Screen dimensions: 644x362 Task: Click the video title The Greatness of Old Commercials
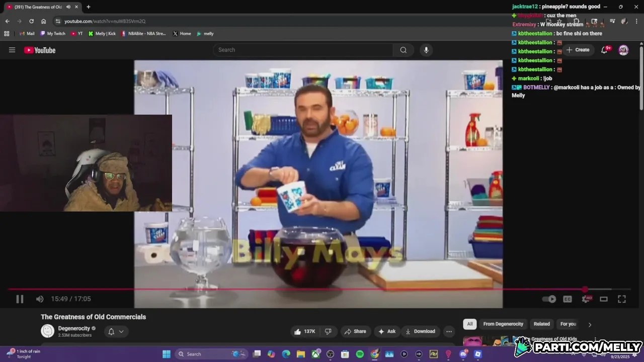tap(93, 317)
